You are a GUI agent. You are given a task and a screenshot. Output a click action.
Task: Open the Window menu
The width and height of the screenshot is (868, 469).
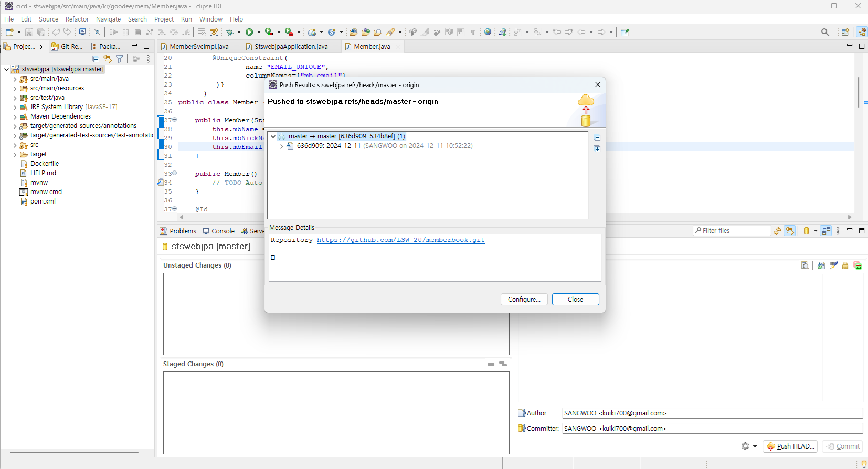coord(211,19)
